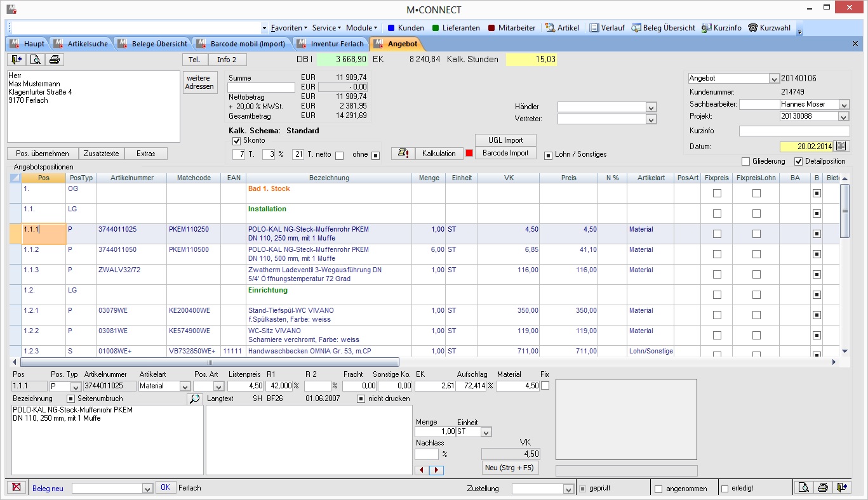Switch to the Inventur Ferlach tab
868x500 pixels.
(330, 44)
